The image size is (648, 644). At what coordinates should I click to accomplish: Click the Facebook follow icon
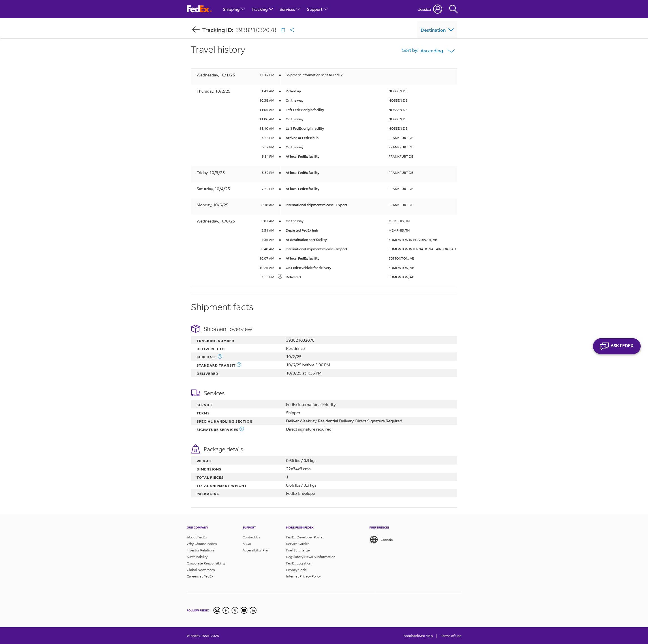click(x=226, y=610)
